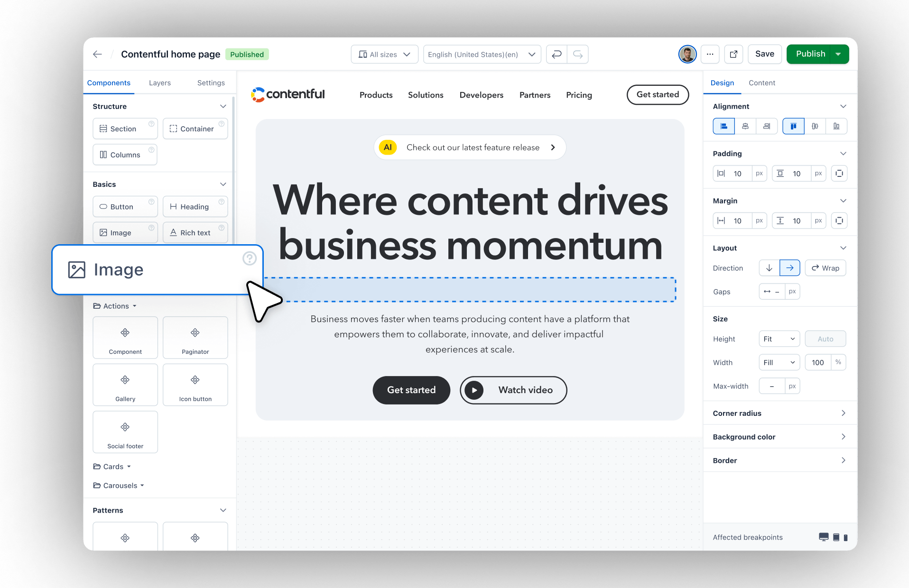Expand the Background color section
909x588 pixels.
pos(779,437)
